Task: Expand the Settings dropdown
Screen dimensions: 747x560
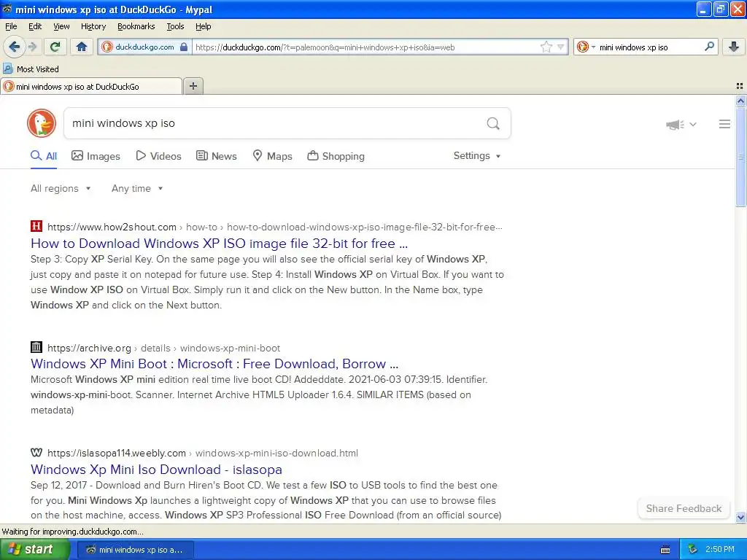Action: (477, 156)
